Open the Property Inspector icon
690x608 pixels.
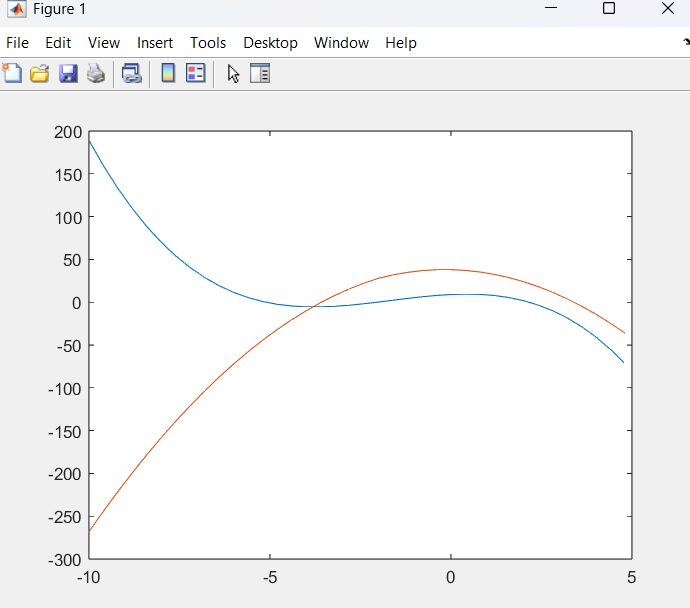point(260,73)
